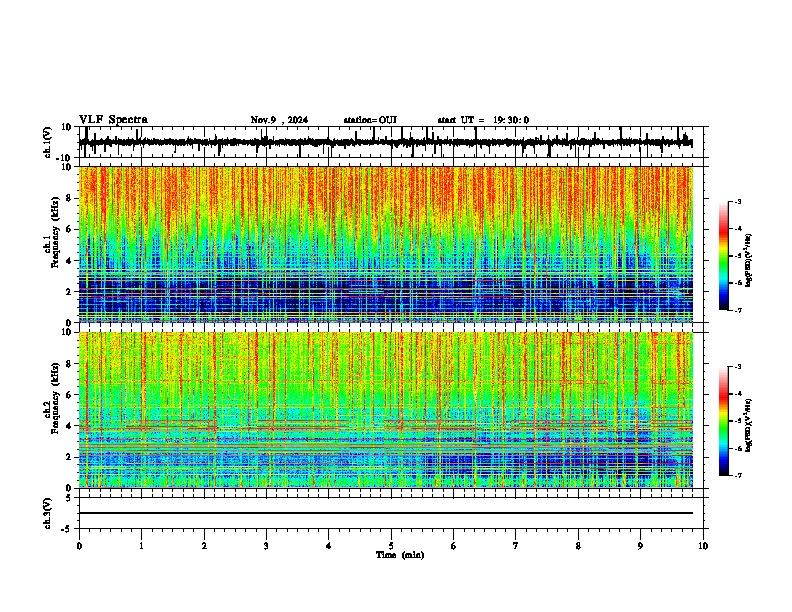The image size is (792, 612).
Task: Click the "-7" value on ch.2 colorbar
Action: [737, 475]
